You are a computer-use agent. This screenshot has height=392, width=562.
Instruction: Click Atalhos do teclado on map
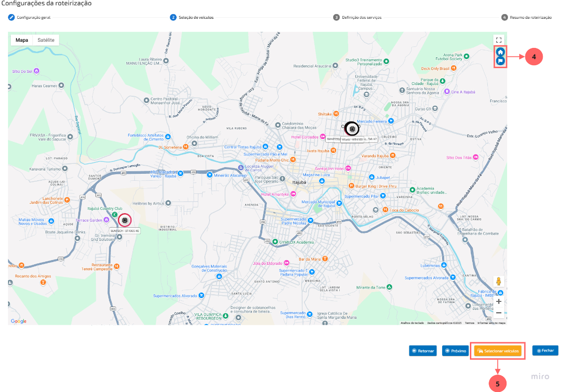412,323
